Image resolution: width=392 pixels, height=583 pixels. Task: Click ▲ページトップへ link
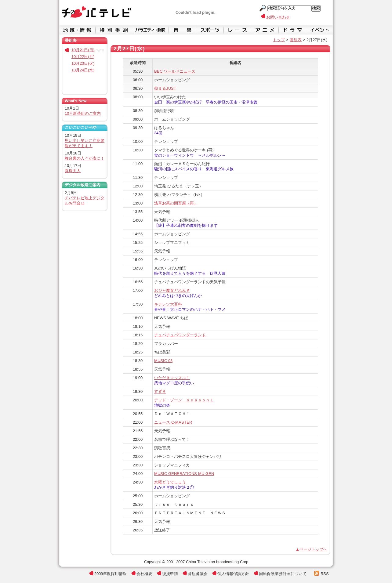click(311, 549)
